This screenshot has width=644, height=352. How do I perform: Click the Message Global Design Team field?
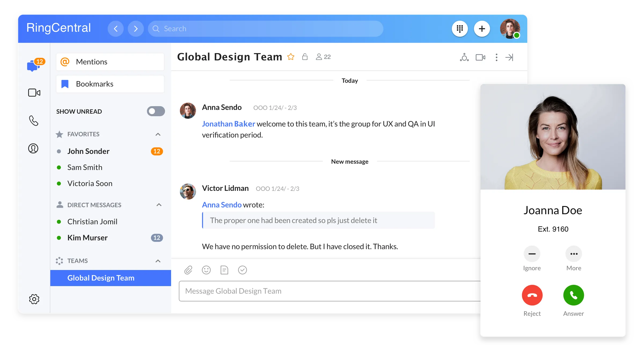(322, 291)
